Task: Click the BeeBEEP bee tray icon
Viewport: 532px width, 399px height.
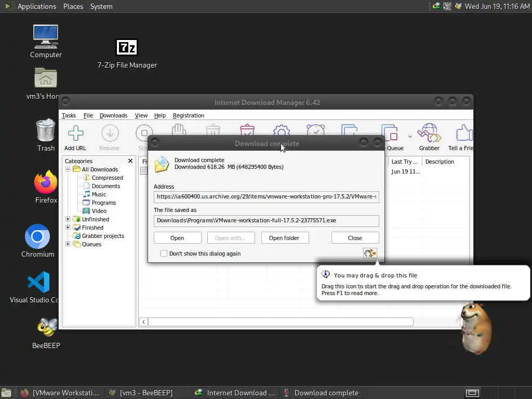Action: pos(458,6)
